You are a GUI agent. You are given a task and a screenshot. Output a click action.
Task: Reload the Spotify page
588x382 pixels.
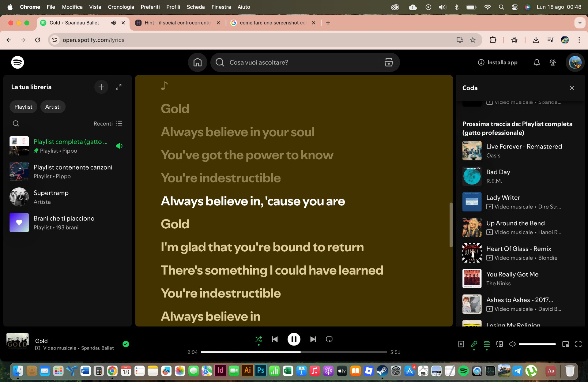38,40
